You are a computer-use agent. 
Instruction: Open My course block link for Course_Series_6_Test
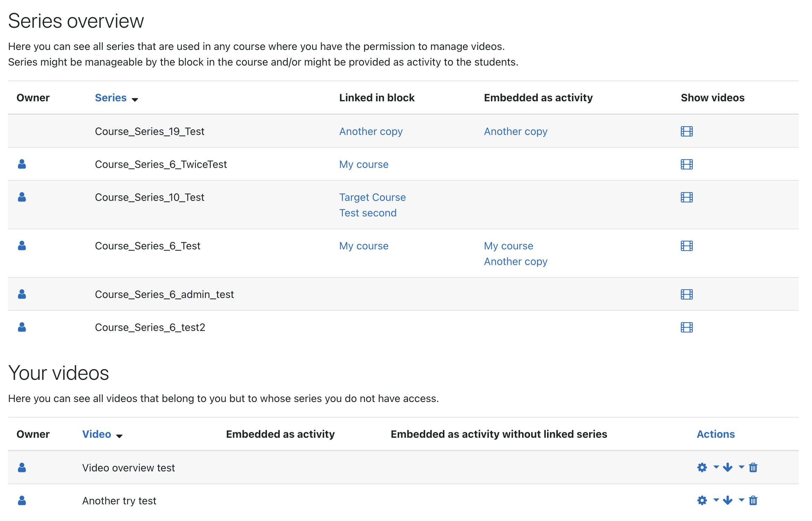click(x=364, y=246)
